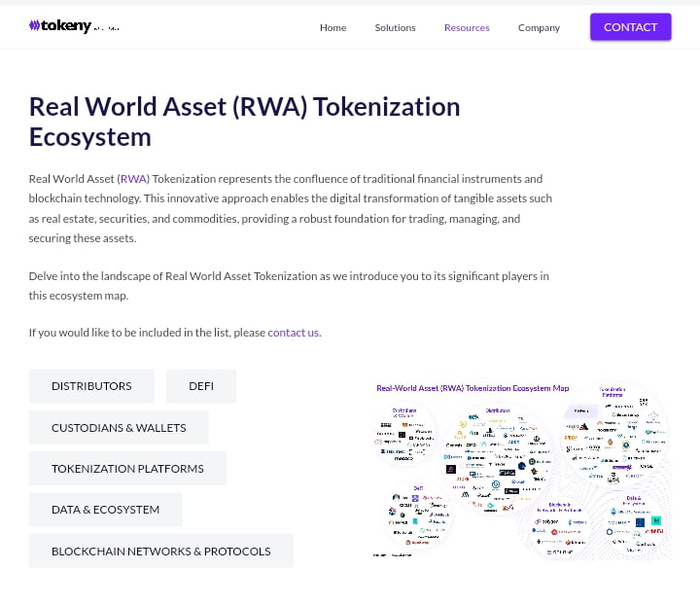Open the Company menu
The width and height of the screenshot is (700, 605).
[539, 27]
